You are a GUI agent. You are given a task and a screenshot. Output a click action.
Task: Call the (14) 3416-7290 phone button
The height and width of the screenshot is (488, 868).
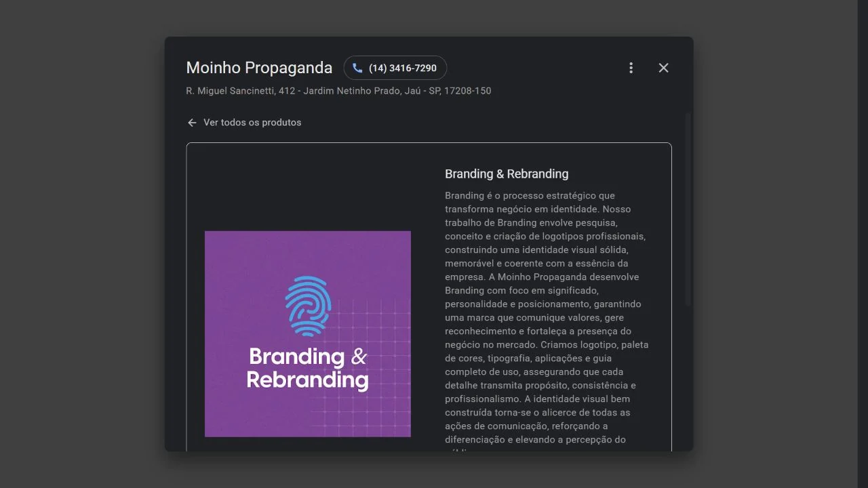click(x=395, y=68)
